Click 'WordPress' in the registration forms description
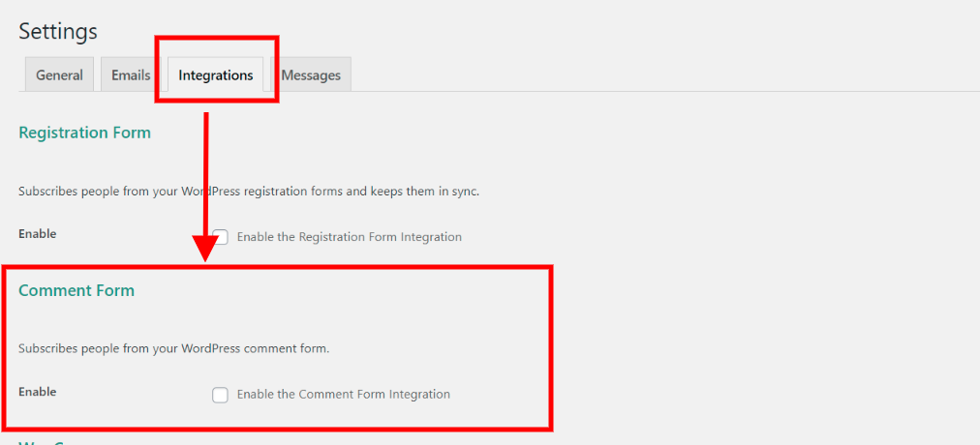Viewport: 980px width, 445px height. [x=211, y=192]
